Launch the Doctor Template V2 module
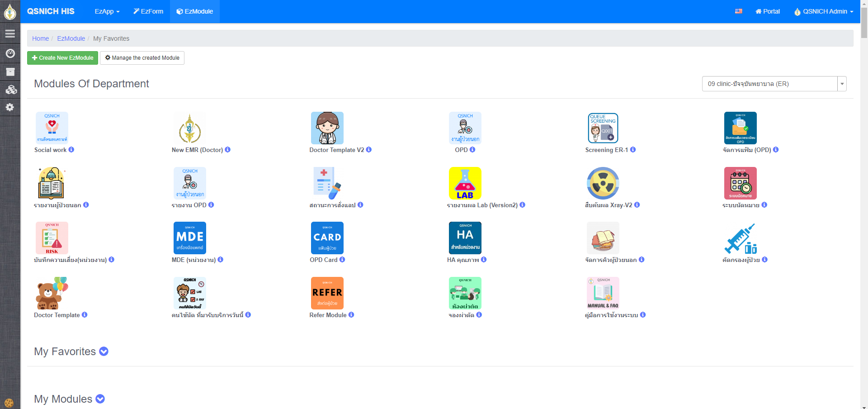 (327, 128)
